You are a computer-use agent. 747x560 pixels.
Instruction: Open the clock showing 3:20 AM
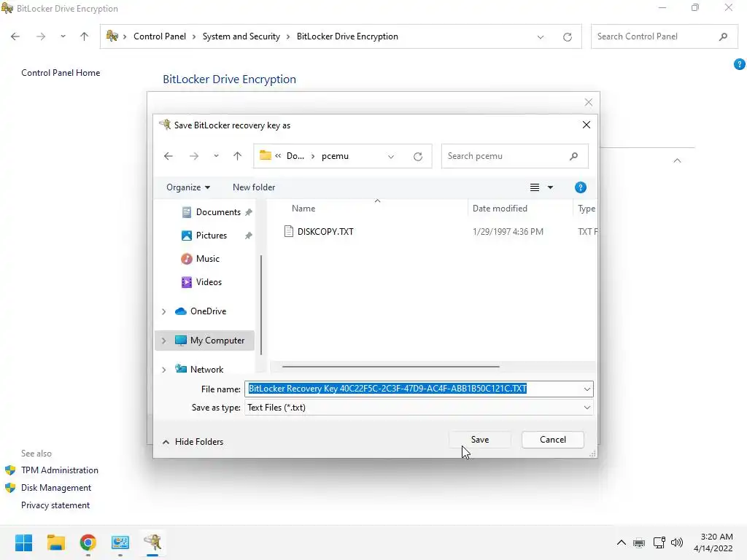(x=713, y=542)
